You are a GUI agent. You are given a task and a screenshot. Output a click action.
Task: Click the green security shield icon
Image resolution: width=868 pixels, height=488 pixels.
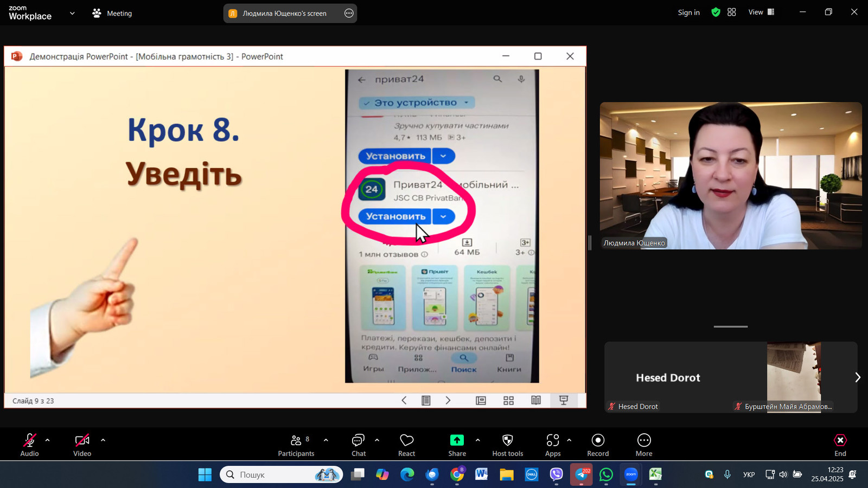click(716, 12)
